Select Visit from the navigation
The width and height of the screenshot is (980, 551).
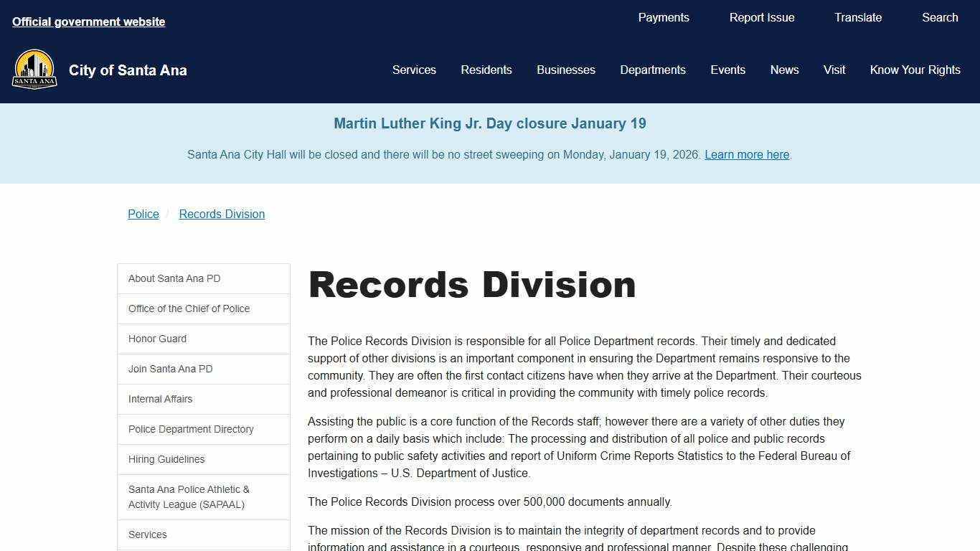(834, 70)
